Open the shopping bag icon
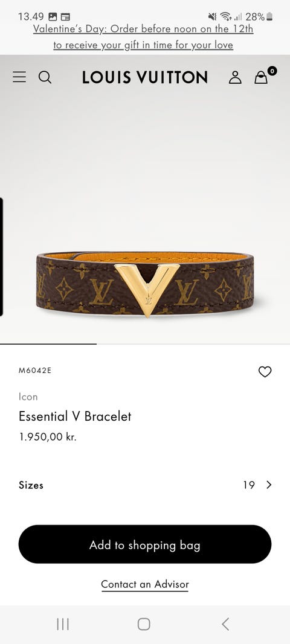The image size is (290, 644). click(265, 75)
